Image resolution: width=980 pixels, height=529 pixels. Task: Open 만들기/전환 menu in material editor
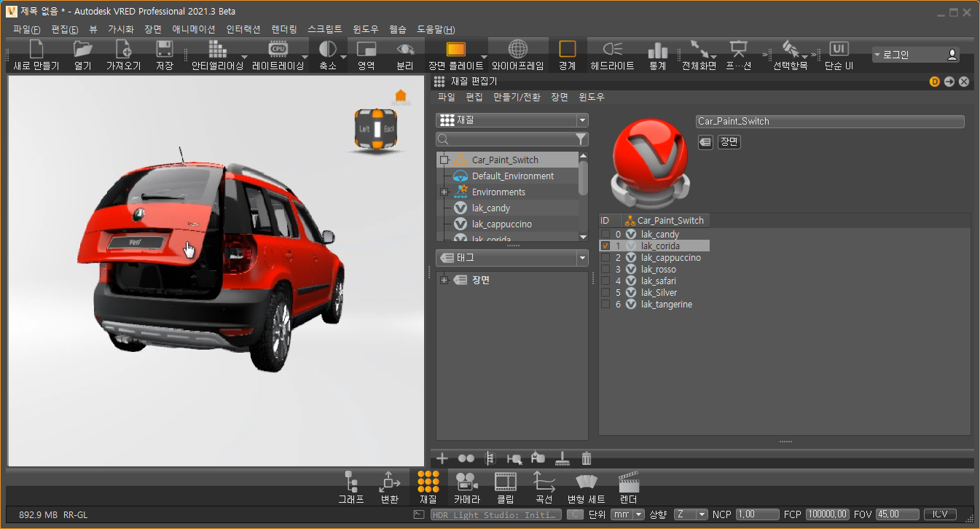[517, 97]
